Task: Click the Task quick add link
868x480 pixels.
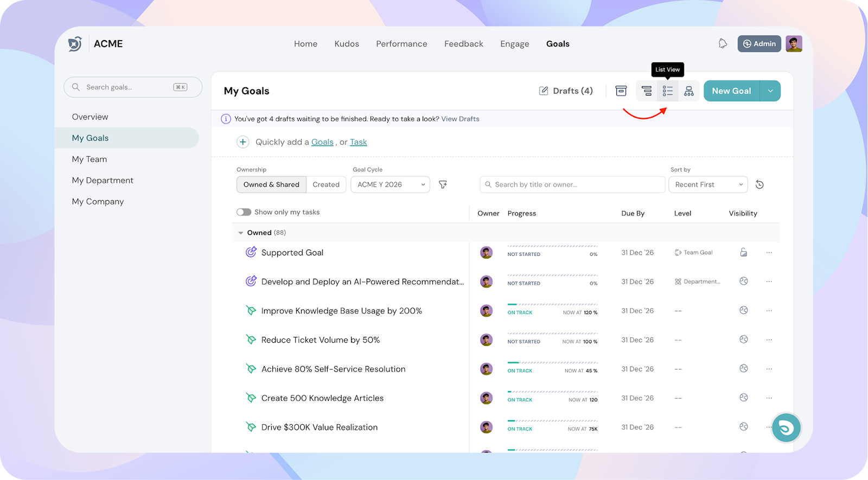Action: point(358,142)
